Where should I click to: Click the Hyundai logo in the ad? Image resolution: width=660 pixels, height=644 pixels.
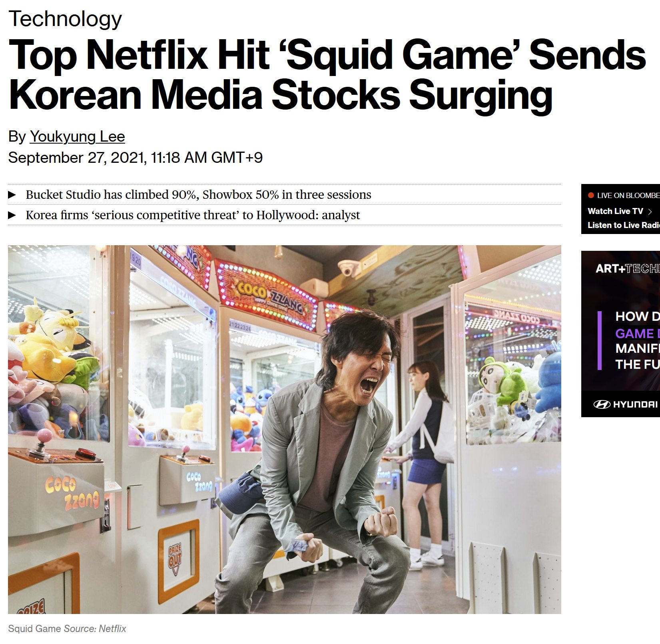(x=625, y=404)
